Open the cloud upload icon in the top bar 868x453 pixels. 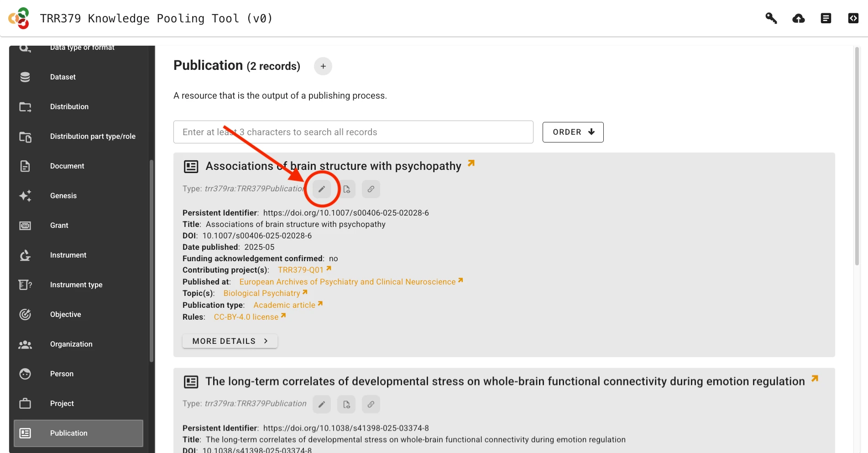tap(798, 18)
